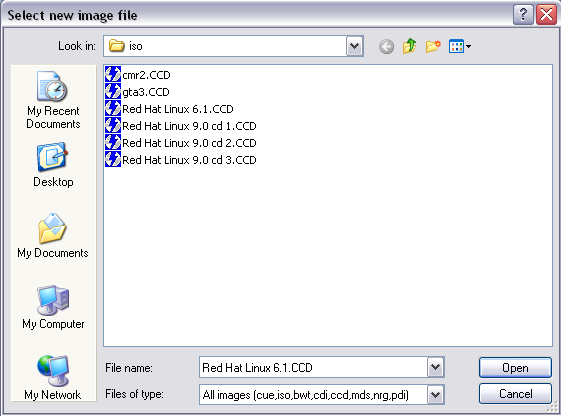Click the Open button

pyautogui.click(x=515, y=367)
